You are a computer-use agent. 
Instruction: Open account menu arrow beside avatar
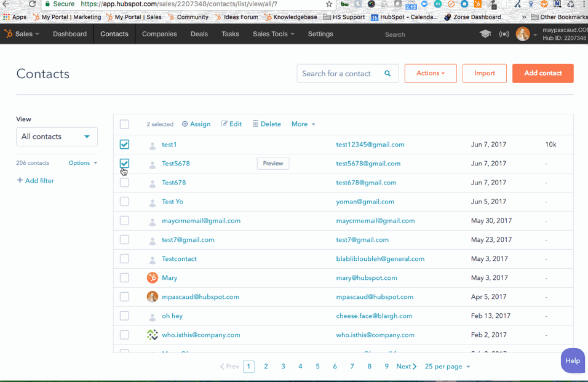coord(535,34)
